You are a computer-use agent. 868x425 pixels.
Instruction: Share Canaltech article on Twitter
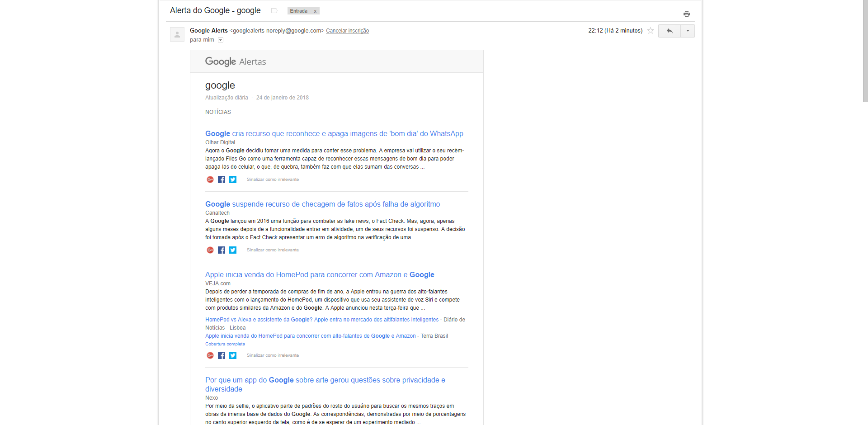[x=233, y=250]
